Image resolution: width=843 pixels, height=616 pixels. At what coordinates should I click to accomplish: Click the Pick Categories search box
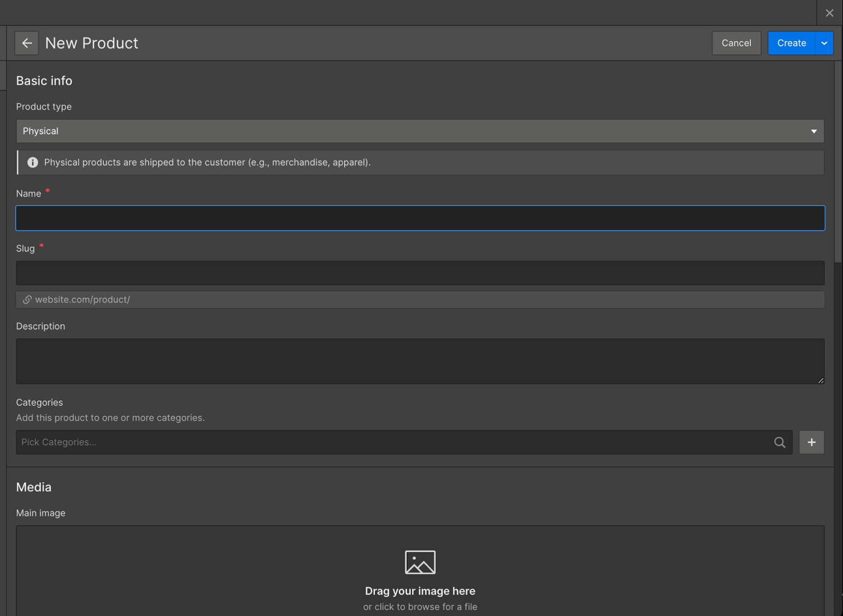[369, 442]
